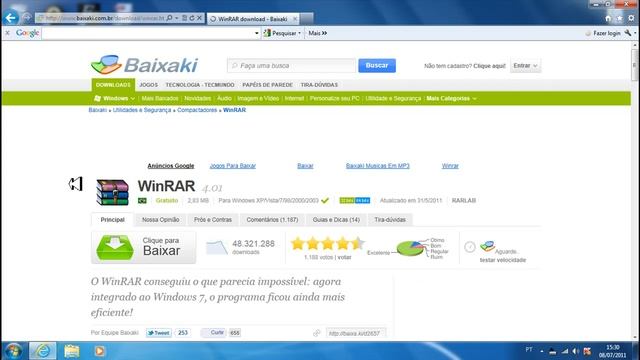The image size is (640, 360).
Task: Click the 32/64 bits badge
Action: 355,200
